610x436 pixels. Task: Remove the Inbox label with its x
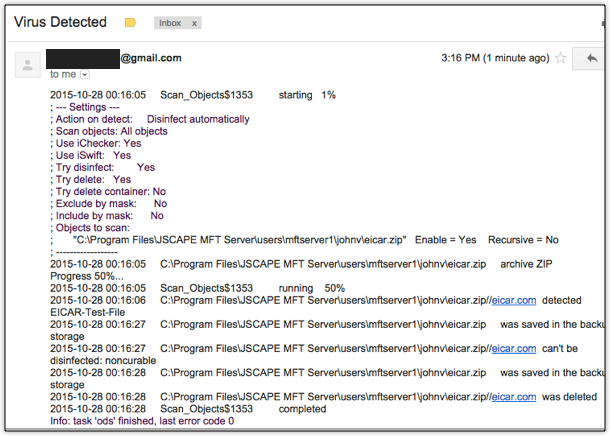click(x=194, y=22)
